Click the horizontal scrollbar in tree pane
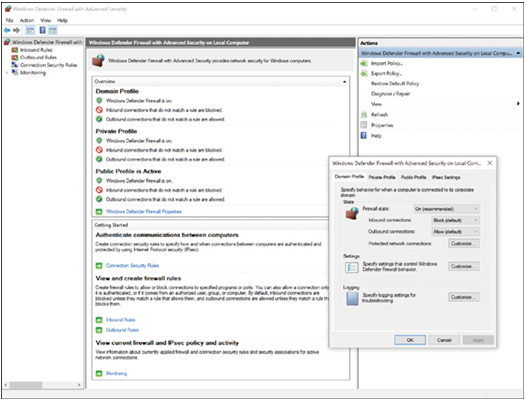The width and height of the screenshot is (527, 401). [x=26, y=385]
